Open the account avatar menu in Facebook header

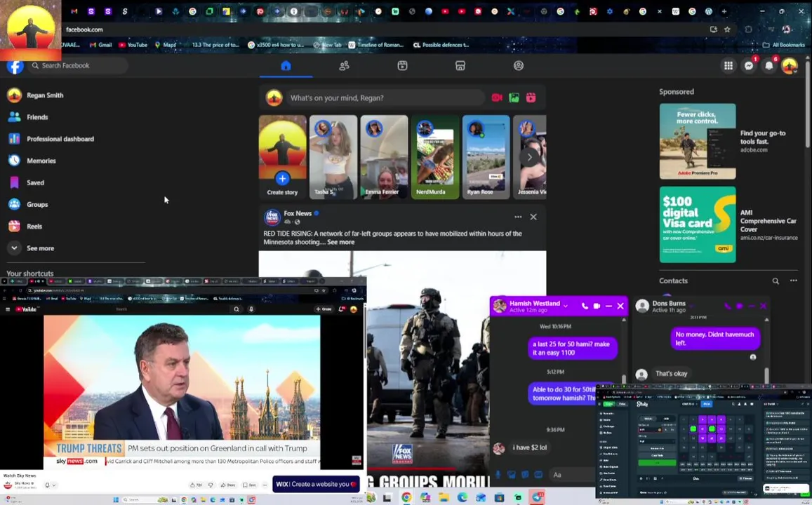[790, 65]
